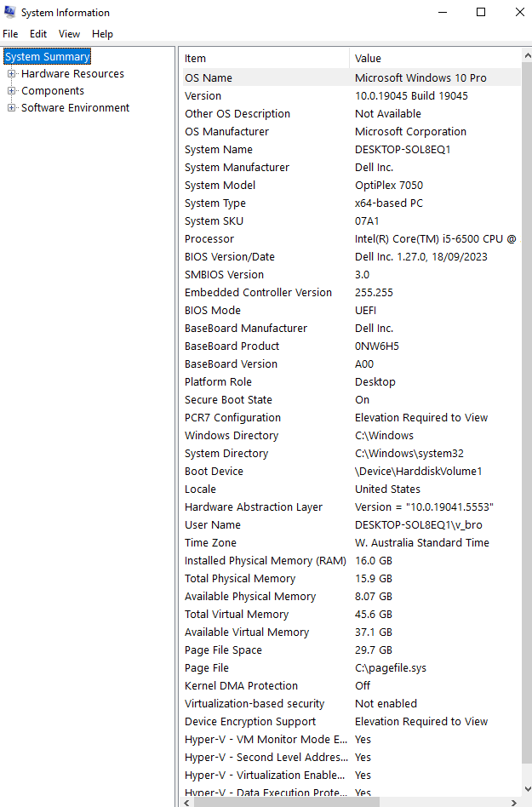This screenshot has width=532, height=807.
Task: Select the Processor row label
Action: pyautogui.click(x=209, y=239)
